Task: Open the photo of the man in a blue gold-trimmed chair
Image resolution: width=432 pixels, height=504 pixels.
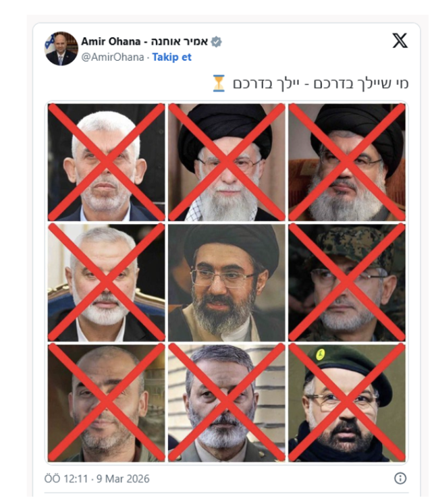Action: tap(107, 283)
